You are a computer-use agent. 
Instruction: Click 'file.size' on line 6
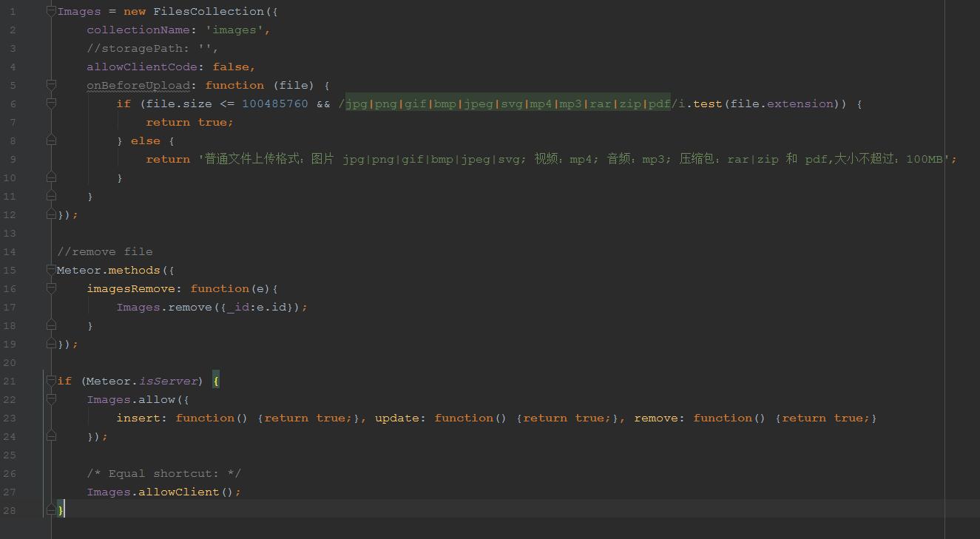(179, 104)
